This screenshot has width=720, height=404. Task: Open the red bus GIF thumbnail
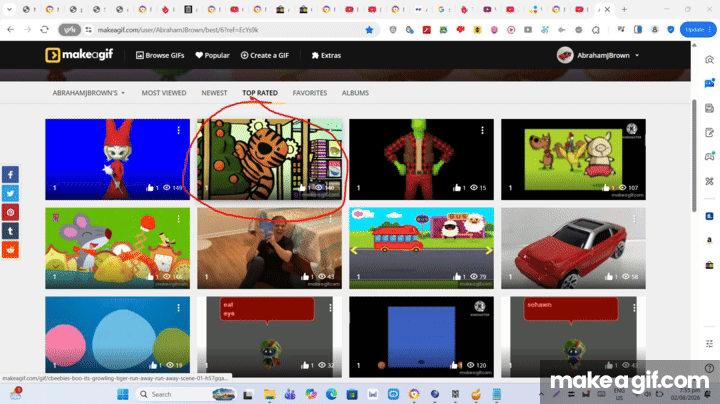point(421,248)
